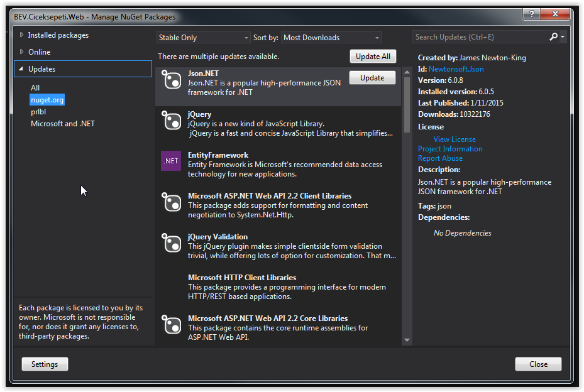Select Microsoft ASP.NET Web API 2.2 Client Libraries

[x=270, y=196]
